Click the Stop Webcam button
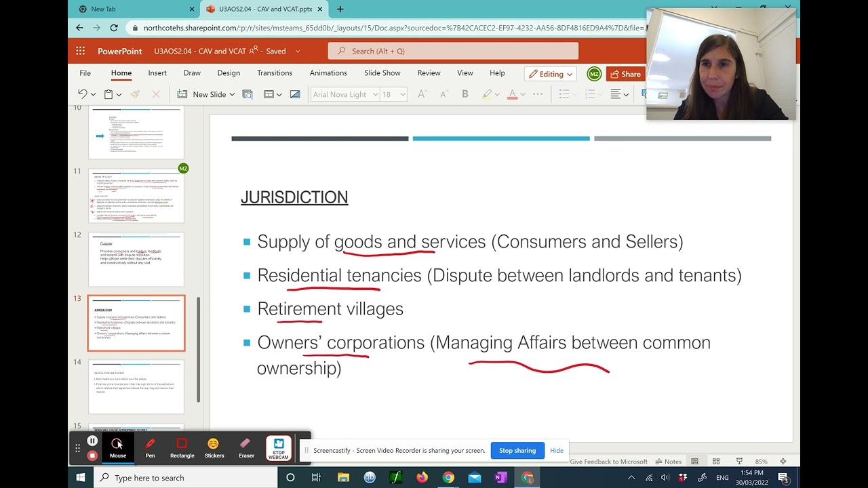The width and height of the screenshot is (868, 488). [x=279, y=448]
